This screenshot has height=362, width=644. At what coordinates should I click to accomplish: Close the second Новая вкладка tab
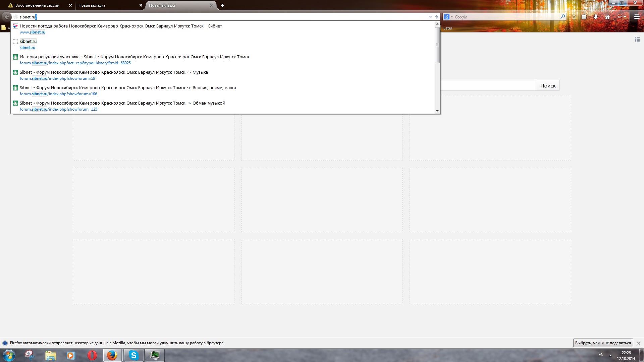coord(141,5)
